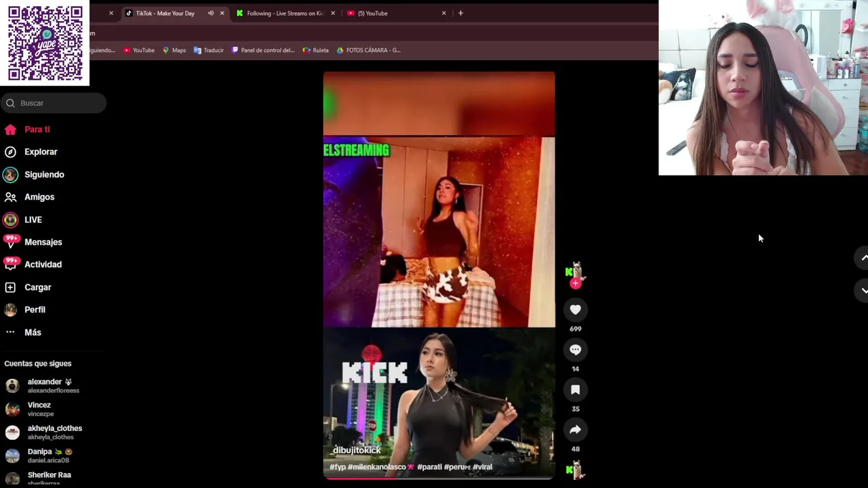Go to previous video with up arrow
This screenshot has width=868, height=488.
pos(864,258)
